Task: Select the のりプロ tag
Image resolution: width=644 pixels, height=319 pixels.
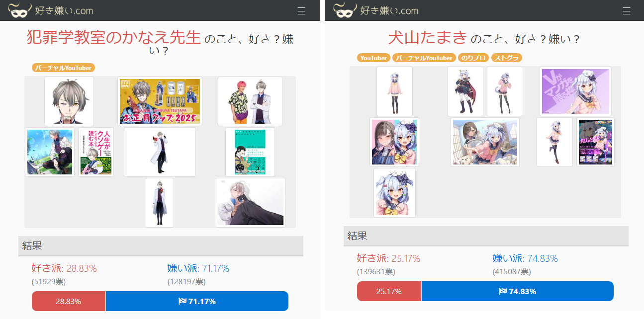Action: [x=473, y=58]
